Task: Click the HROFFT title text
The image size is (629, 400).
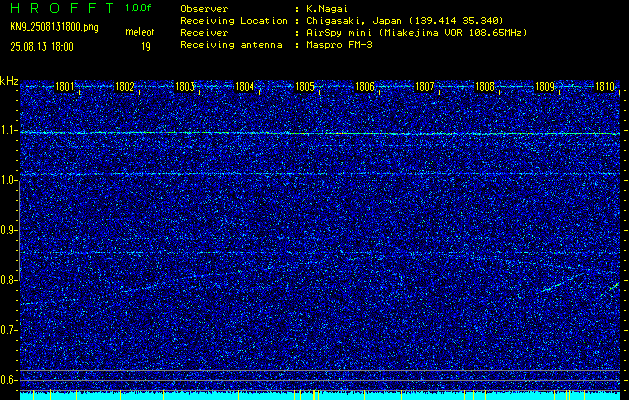Action: click(x=63, y=8)
